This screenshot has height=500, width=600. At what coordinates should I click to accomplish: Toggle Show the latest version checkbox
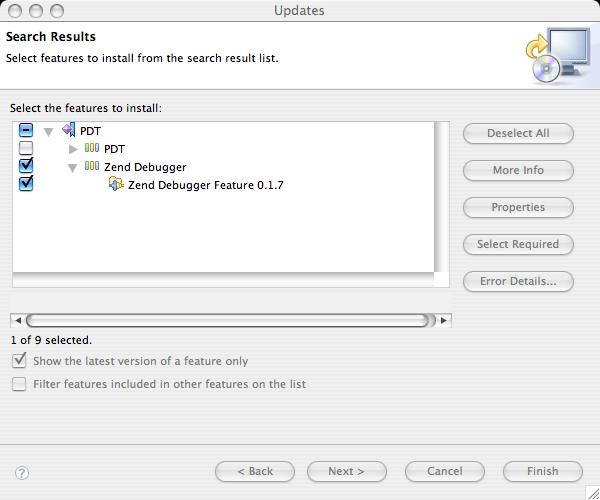(19, 361)
